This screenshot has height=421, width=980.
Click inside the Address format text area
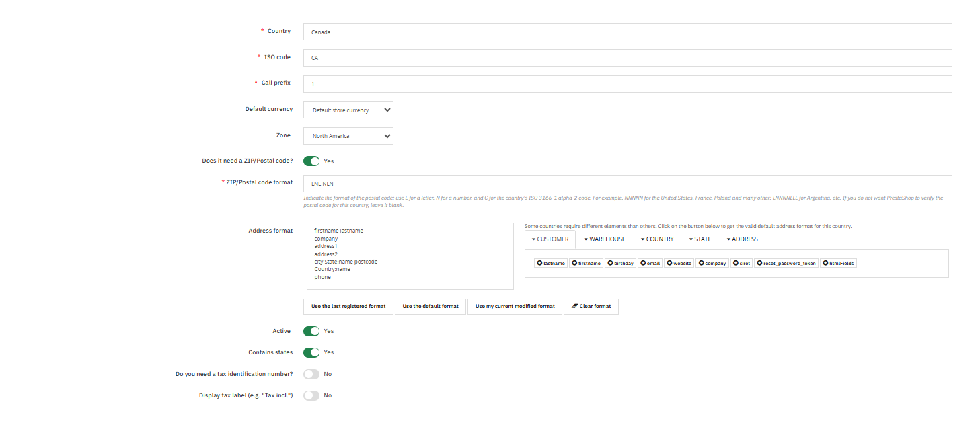pyautogui.click(x=410, y=256)
